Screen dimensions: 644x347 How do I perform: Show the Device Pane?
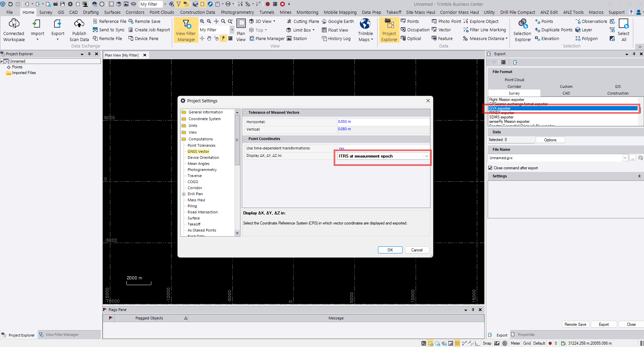point(144,38)
